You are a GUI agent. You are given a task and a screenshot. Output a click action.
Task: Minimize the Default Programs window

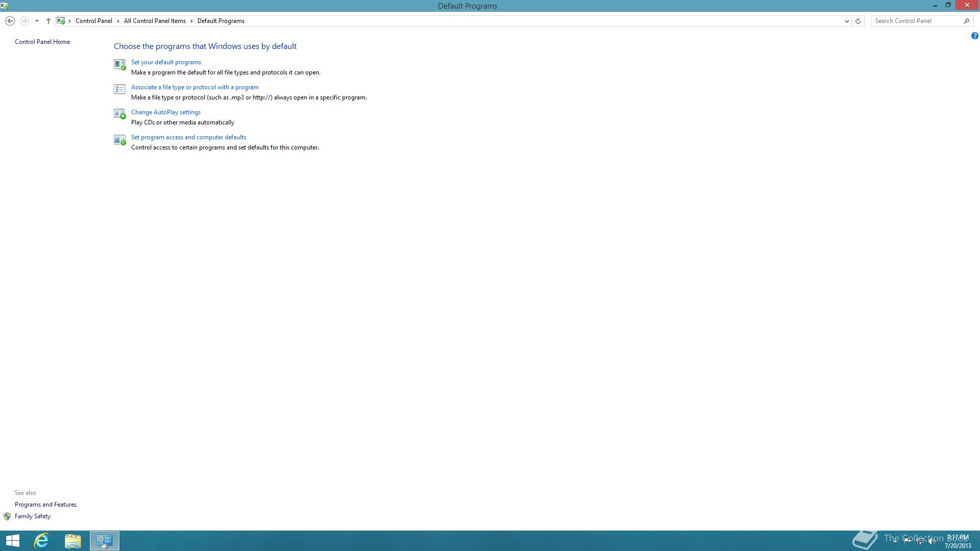point(935,6)
